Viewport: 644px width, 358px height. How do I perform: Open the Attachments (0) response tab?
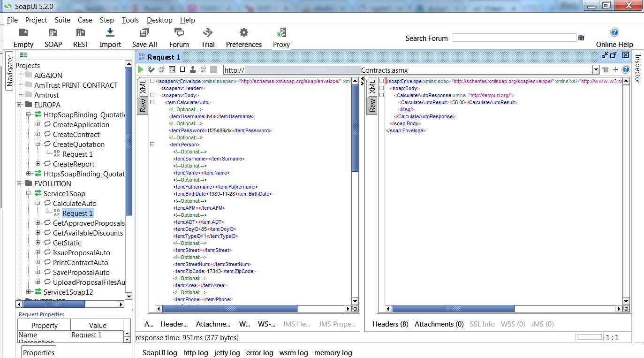click(x=439, y=324)
